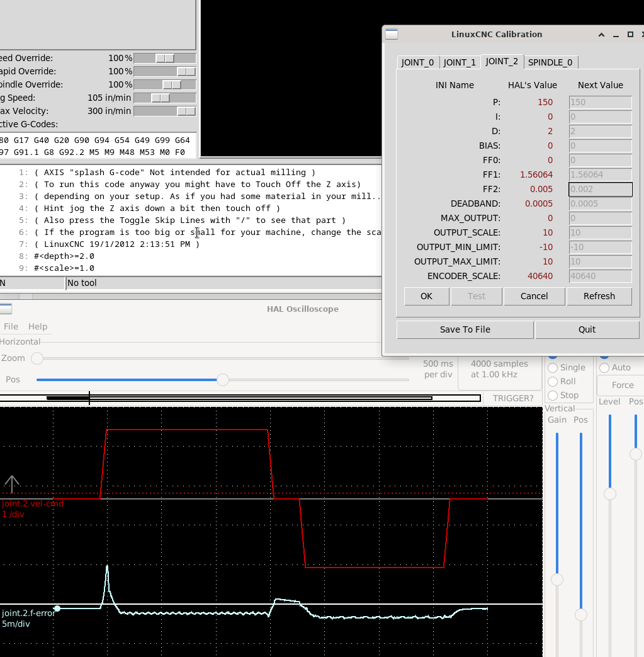The height and width of the screenshot is (657, 644).
Task: Click the record position bar above the scope
Action: point(240,398)
